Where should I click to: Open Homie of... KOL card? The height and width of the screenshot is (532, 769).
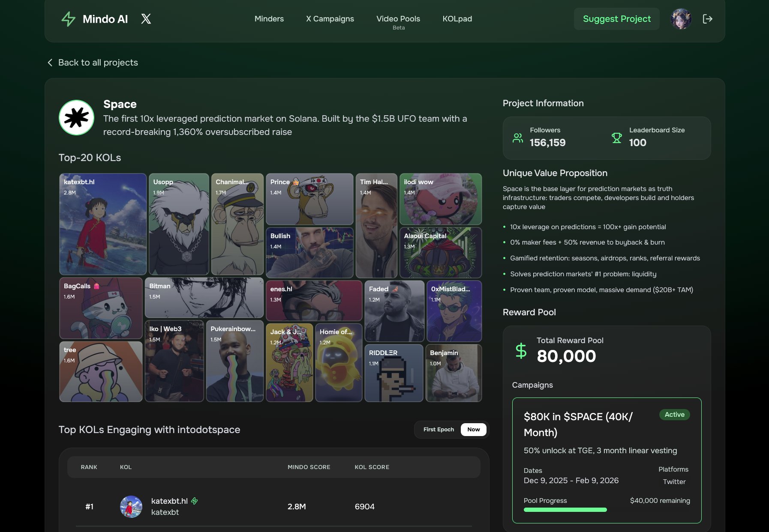click(x=339, y=363)
